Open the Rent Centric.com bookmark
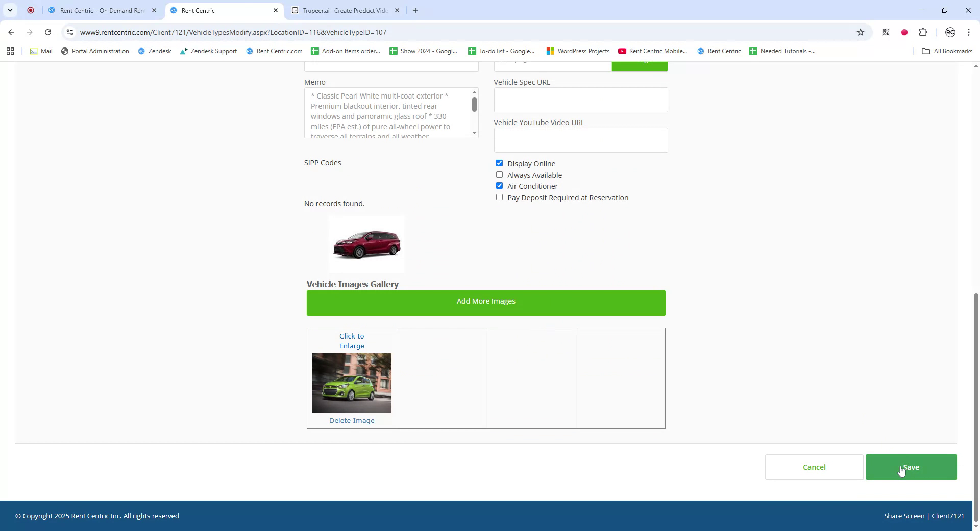 (274, 51)
